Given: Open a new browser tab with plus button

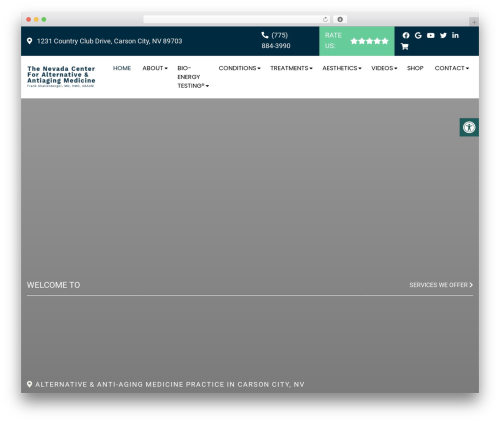Looking at the screenshot, I should [x=474, y=22].
